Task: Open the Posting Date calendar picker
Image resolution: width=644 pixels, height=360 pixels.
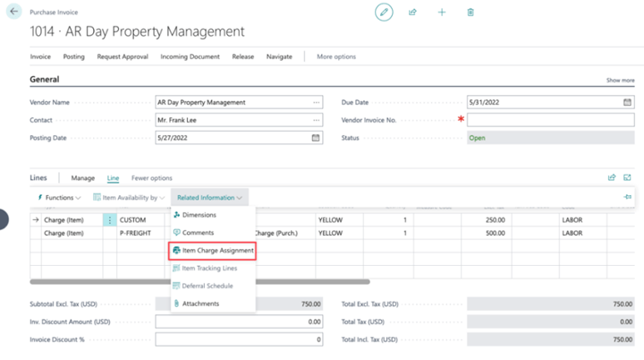Action: (316, 138)
